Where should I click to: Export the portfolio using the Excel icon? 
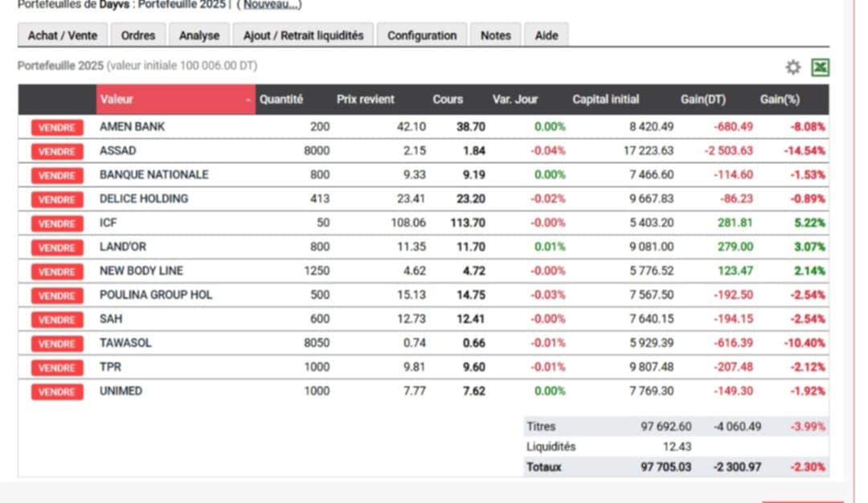pyautogui.click(x=820, y=67)
